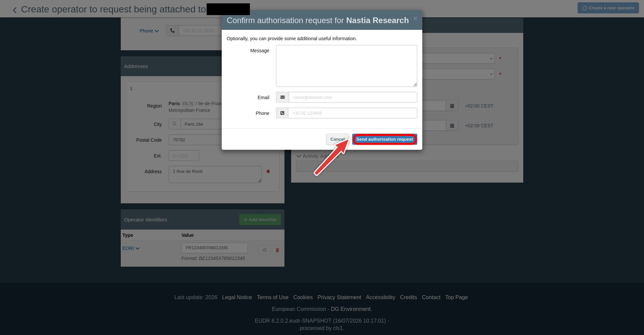Screen dimensions: 644x335
Task: Click the background phone handset icon
Action: (x=172, y=30)
